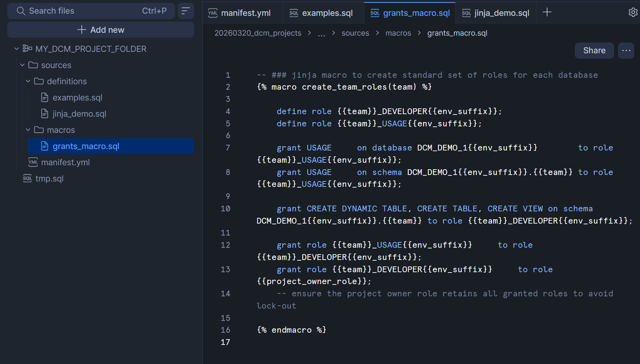Click the project folder workspace icon
The width and height of the screenshot is (640, 364).
[x=27, y=49]
